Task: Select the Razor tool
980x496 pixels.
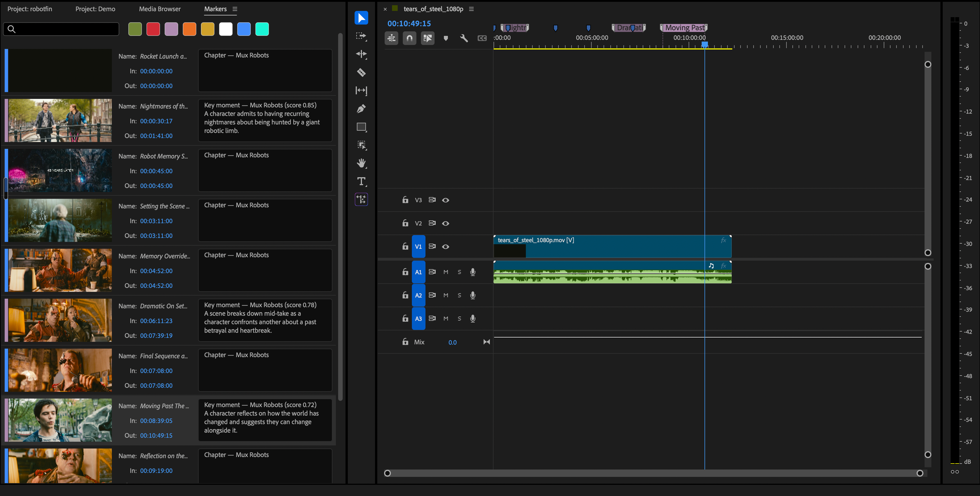Action: pyautogui.click(x=361, y=72)
